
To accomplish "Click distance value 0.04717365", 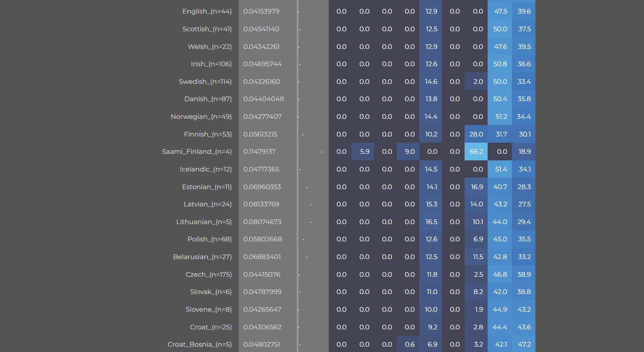I will pos(261,169).
